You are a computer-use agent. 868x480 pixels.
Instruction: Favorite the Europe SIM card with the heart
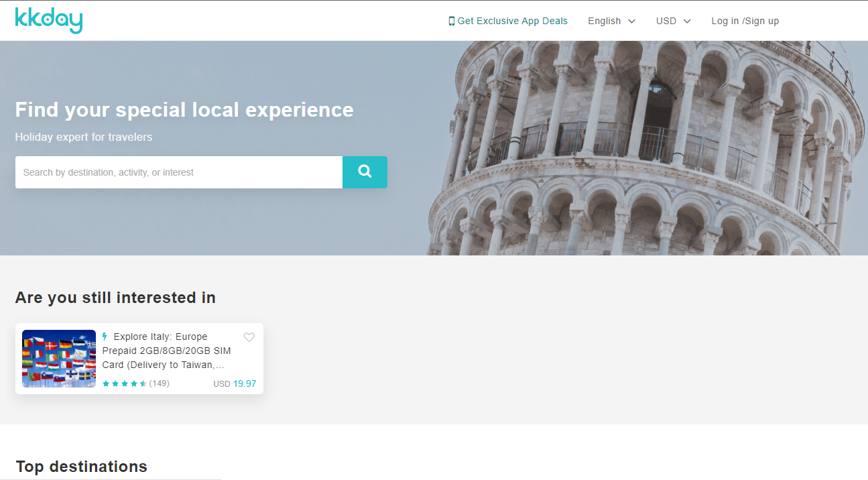pos(249,337)
